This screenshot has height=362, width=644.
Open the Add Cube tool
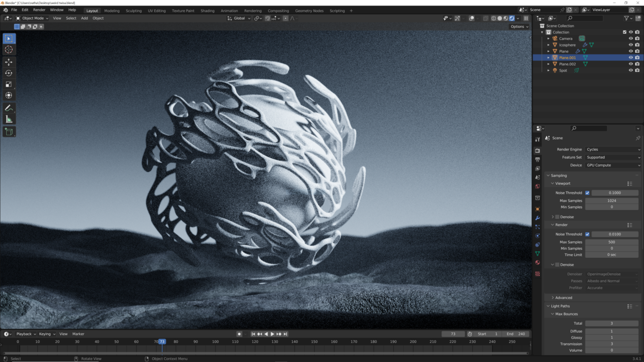9,132
